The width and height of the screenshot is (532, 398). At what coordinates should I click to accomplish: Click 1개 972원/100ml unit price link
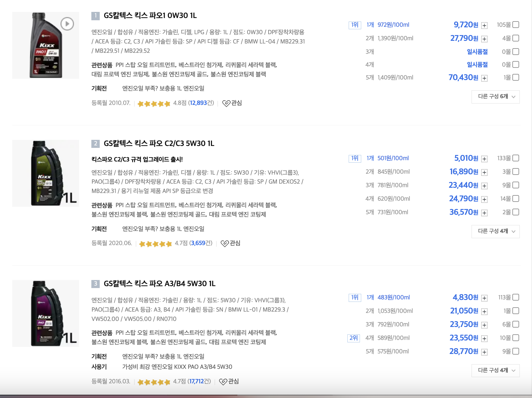point(388,25)
